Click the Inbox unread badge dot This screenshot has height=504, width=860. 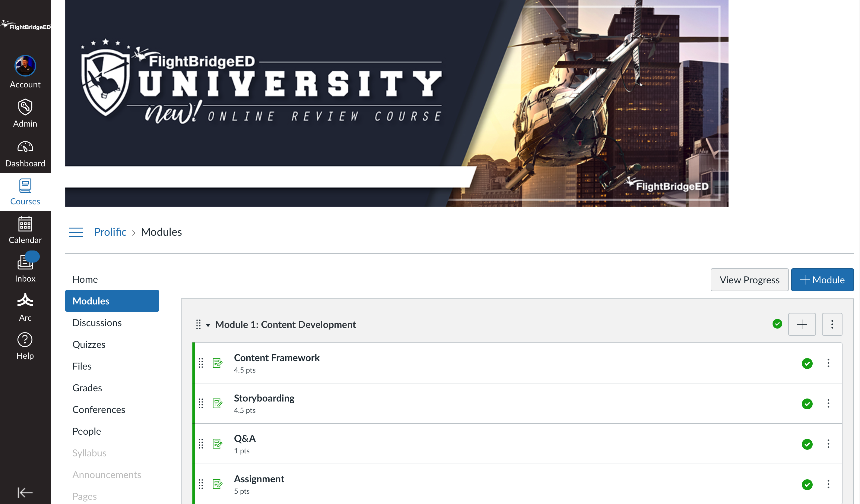coord(33,256)
